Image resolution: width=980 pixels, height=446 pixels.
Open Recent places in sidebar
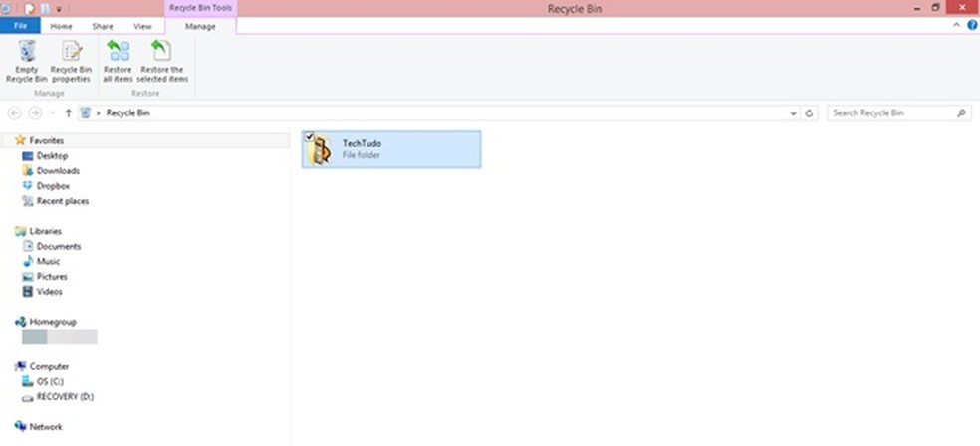click(63, 201)
